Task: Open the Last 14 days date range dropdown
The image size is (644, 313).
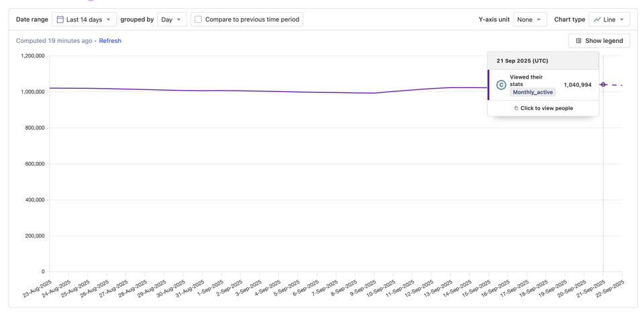Action: [x=84, y=19]
